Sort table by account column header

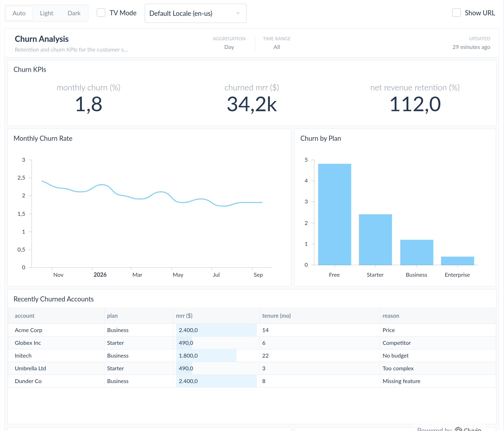click(x=24, y=316)
